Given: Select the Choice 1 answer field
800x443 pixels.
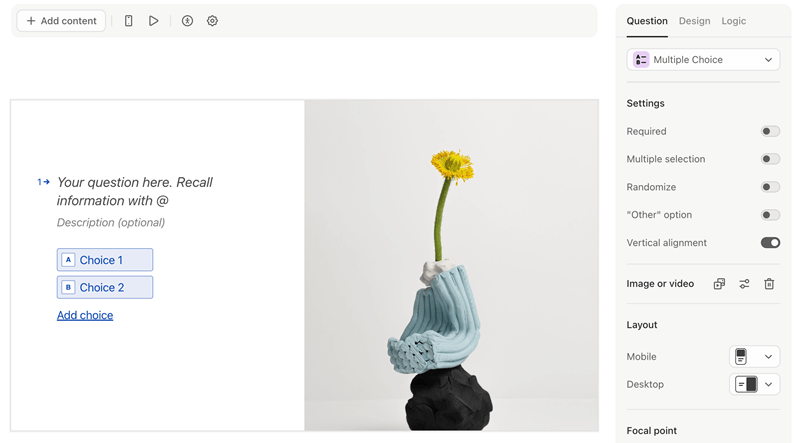Looking at the screenshot, I should tap(105, 260).
